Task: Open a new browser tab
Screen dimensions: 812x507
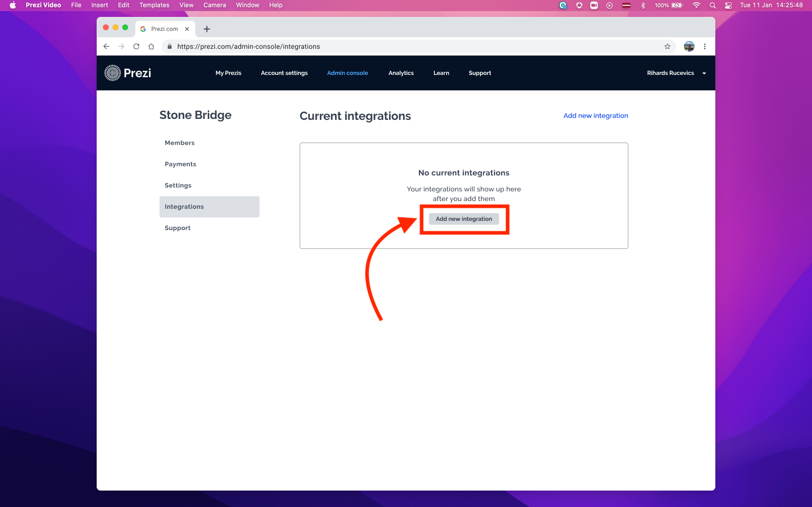Action: [207, 29]
